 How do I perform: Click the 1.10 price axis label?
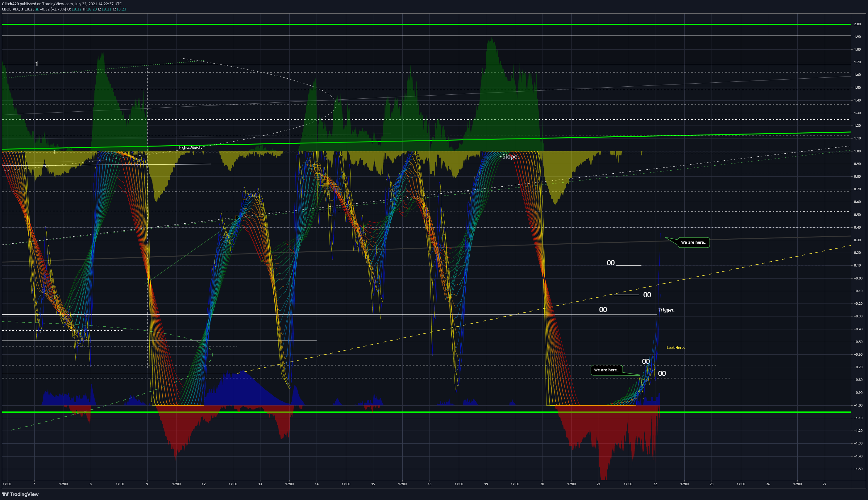coord(857,138)
